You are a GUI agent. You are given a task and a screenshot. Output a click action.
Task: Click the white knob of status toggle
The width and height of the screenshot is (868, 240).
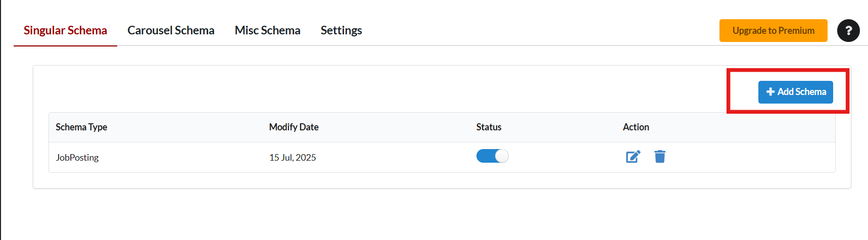tap(502, 156)
